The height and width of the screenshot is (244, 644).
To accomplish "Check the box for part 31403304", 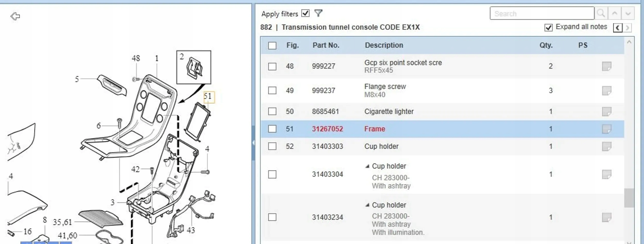I will (x=272, y=174).
